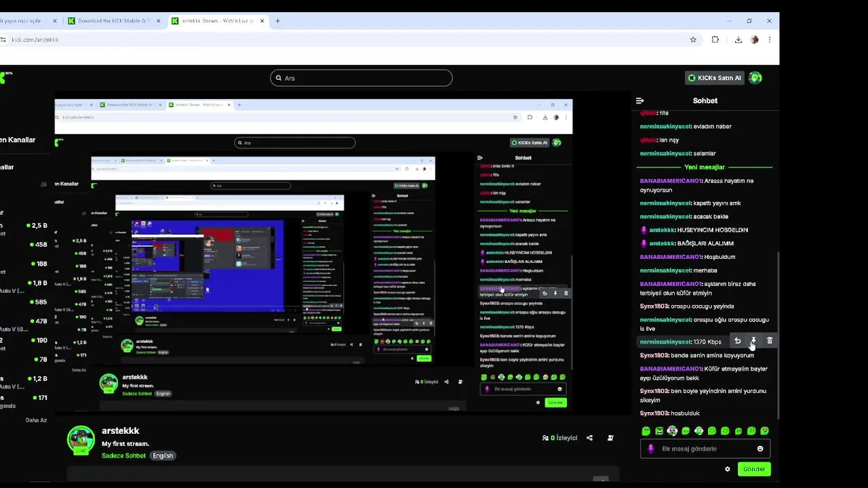Screen dimensions: 868x488
Task: Pin the 1370 Kbps chat message
Action: click(753, 341)
